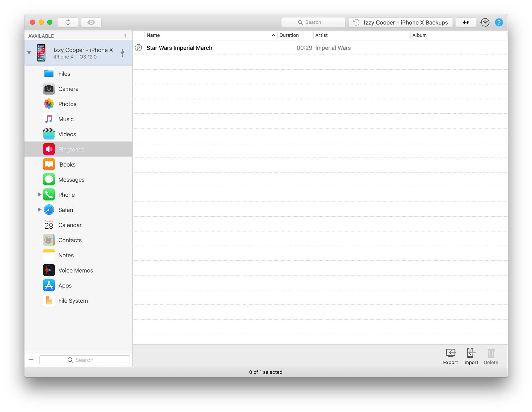532x412 pixels.
Task: Click the Export icon
Action: (x=450, y=353)
